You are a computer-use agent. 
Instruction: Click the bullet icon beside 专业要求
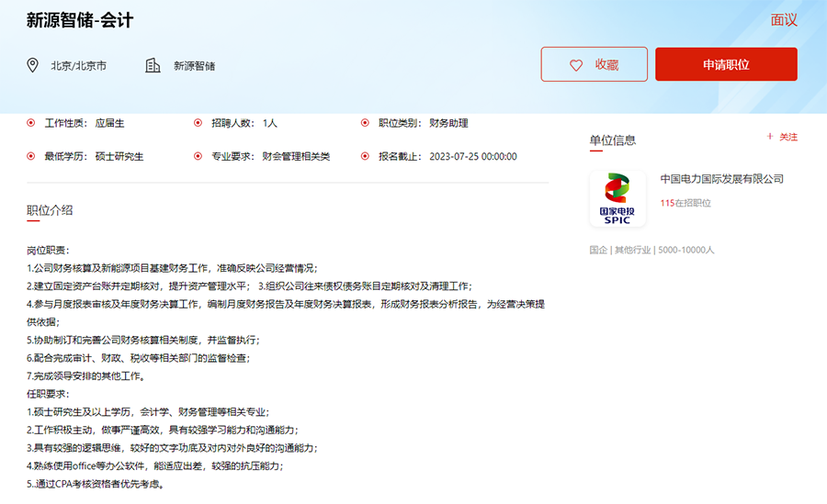click(198, 156)
